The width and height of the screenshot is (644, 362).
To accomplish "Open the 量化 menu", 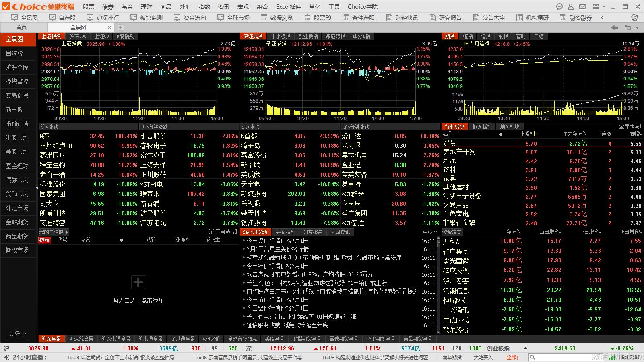I will pos(314,7).
